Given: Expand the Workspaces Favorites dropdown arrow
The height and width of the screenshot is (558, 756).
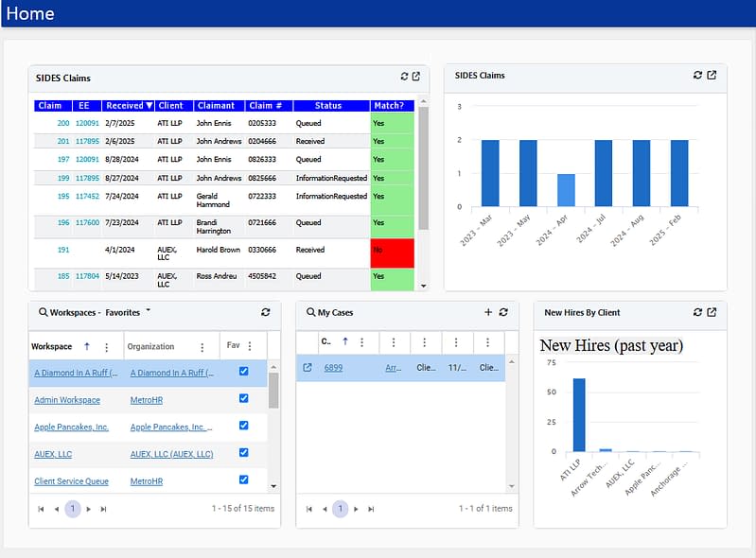Looking at the screenshot, I should click(149, 311).
